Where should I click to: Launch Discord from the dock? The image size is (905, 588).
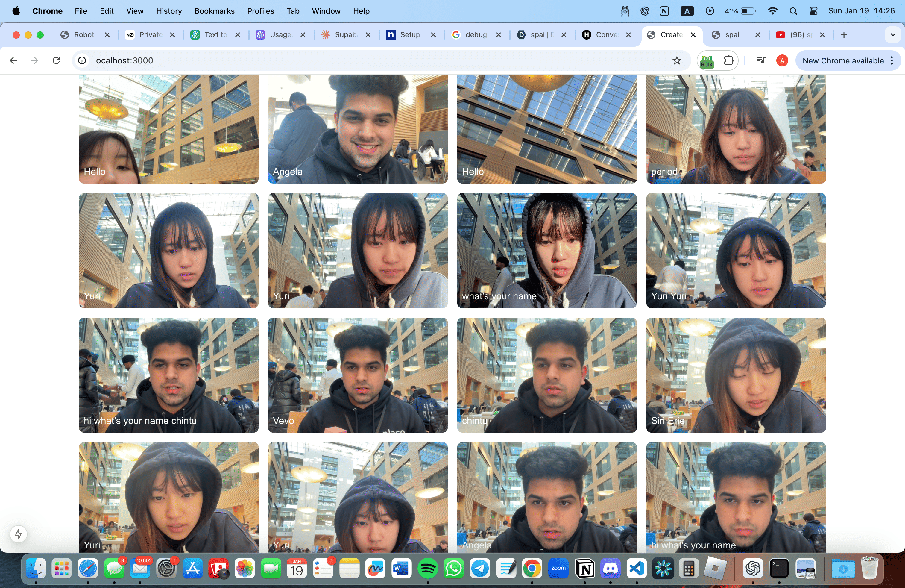point(610,569)
